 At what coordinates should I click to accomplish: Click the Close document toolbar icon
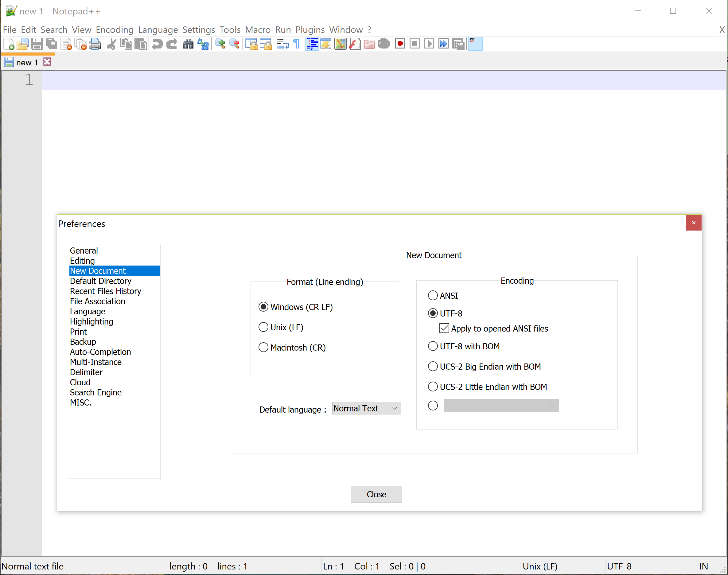pyautogui.click(x=66, y=44)
